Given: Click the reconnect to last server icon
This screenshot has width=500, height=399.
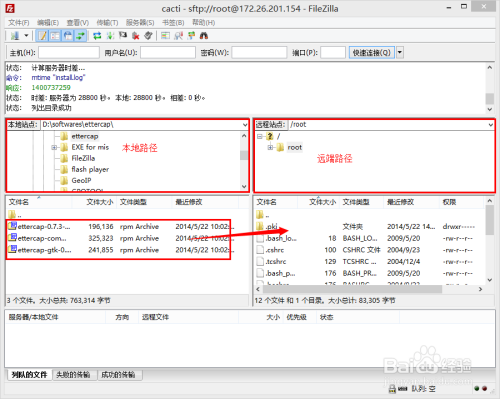Looking at the screenshot, I should tap(148, 36).
